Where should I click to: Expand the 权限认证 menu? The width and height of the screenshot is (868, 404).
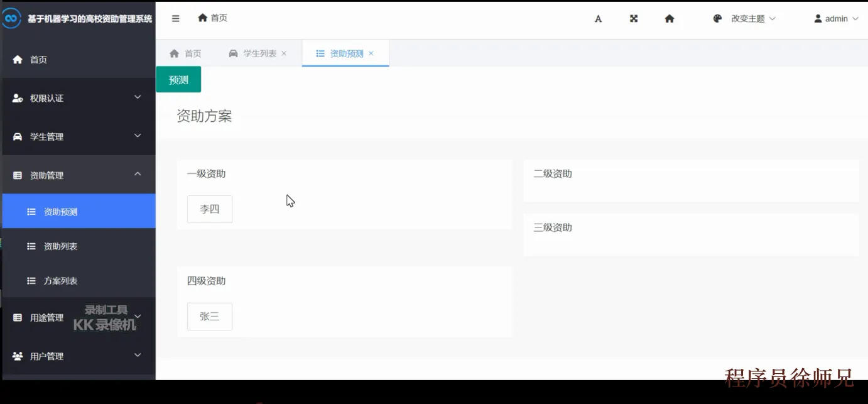[x=79, y=98]
